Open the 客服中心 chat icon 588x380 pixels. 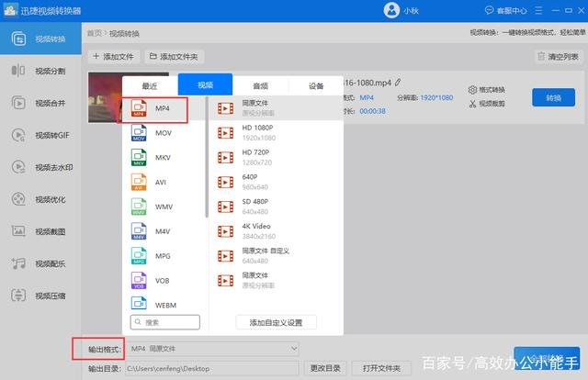(x=489, y=10)
